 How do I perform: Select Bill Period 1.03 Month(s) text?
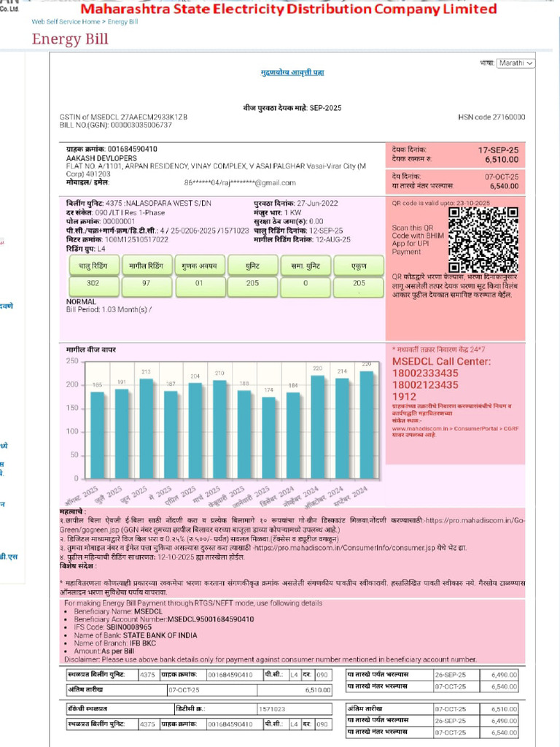click(x=108, y=309)
